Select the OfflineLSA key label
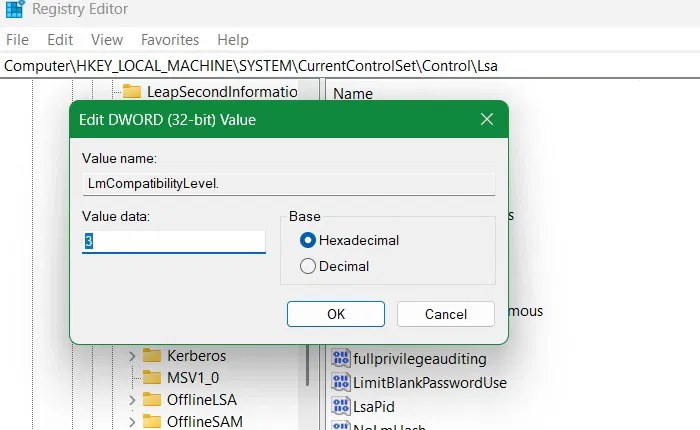The height and width of the screenshot is (430, 700). (202, 400)
